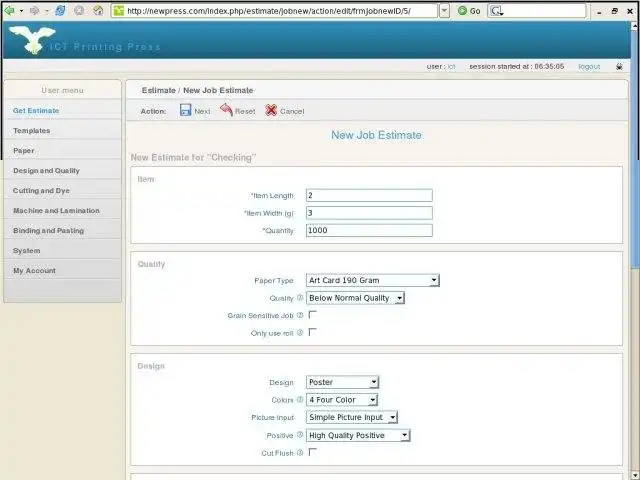Click help icon next to Colors label
The width and height of the screenshot is (640, 480).
click(300, 399)
